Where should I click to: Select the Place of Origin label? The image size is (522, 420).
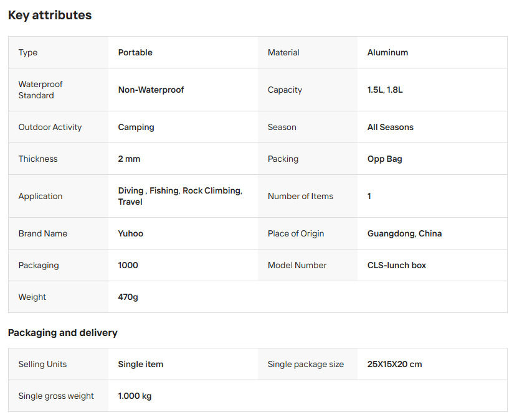click(296, 234)
